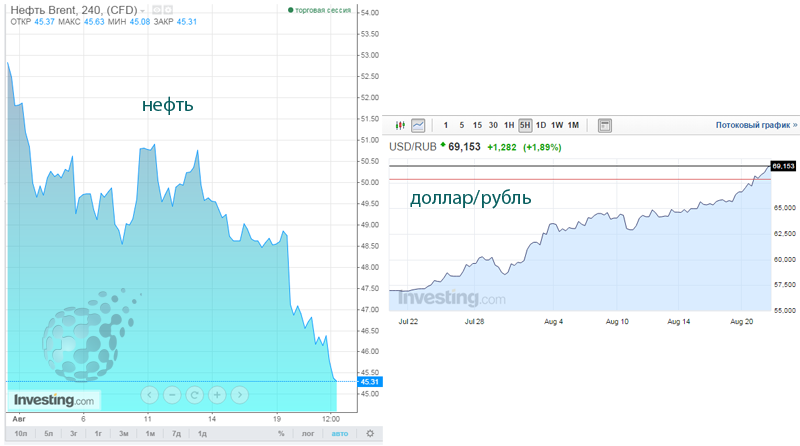The width and height of the screenshot is (800, 446).
Task: Click the МАКС 45.63 high value
Action: pos(94,21)
